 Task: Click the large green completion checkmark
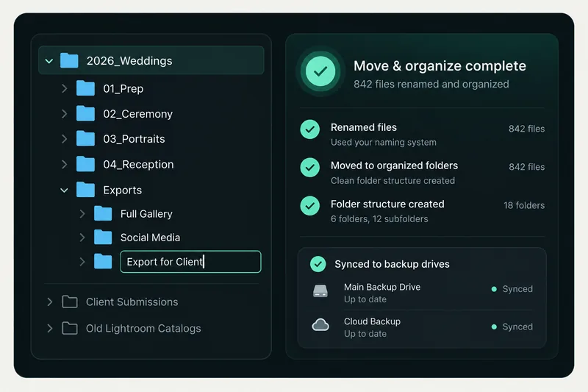(320, 71)
